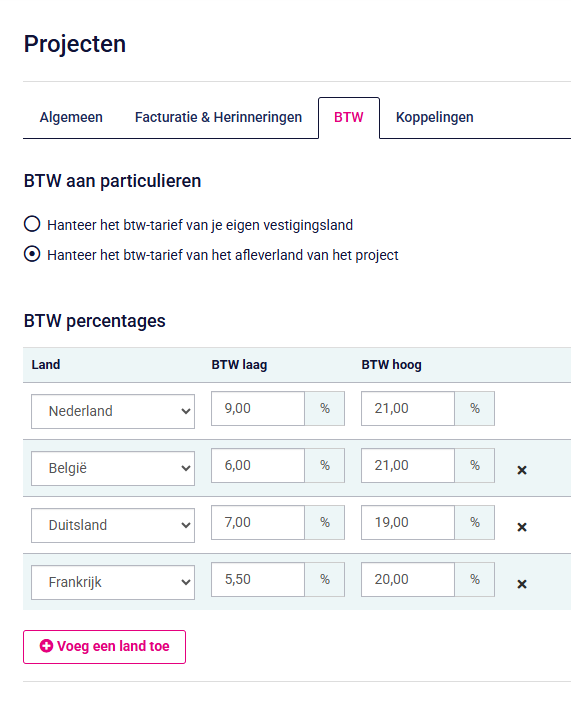571x711 pixels.
Task: Delete the Duitsland row using X icon
Action: pyautogui.click(x=522, y=527)
